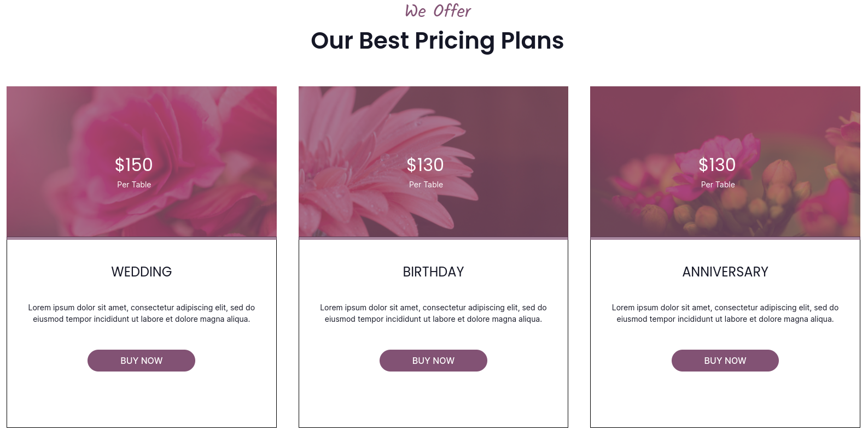Click the "We Offer" script subtitle
Screen dimensions: 868x448
coord(438,11)
